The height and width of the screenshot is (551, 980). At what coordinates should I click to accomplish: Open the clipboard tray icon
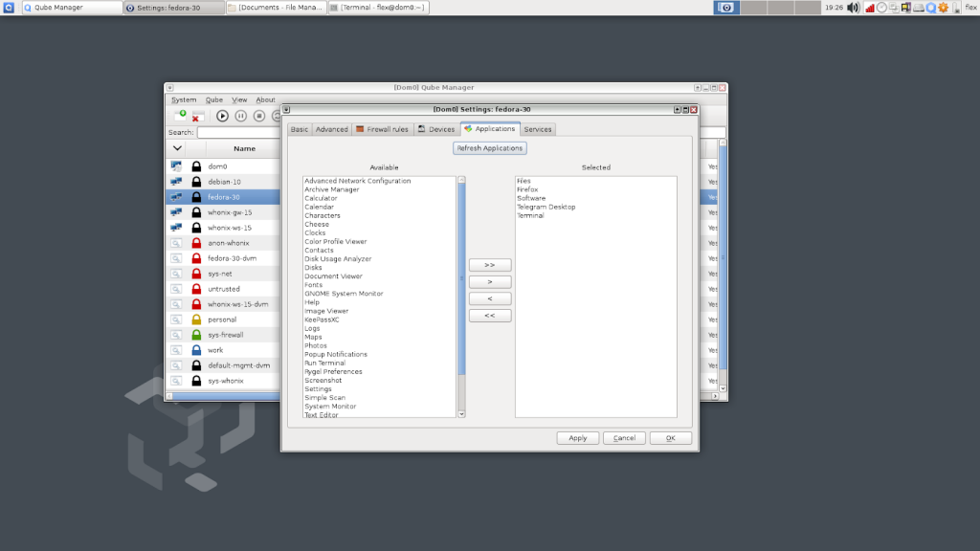coord(894,8)
